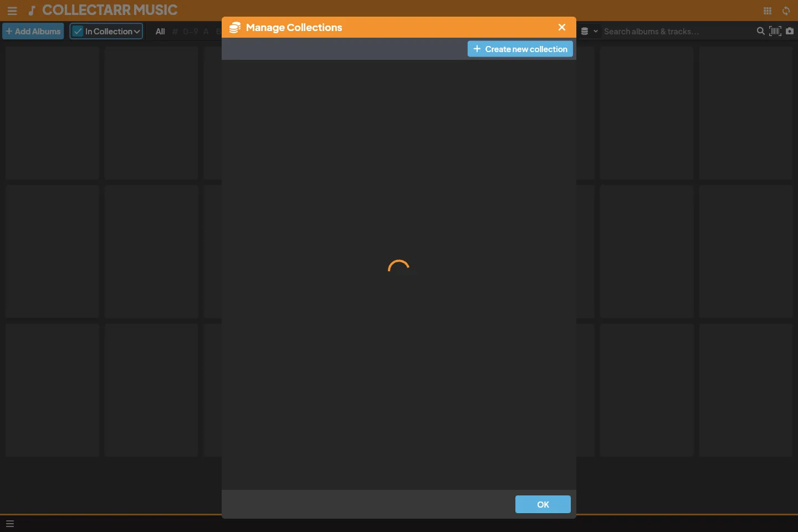Screen dimensions: 798x532
Task: Click the magnifying glass search icon
Action: point(761,31)
